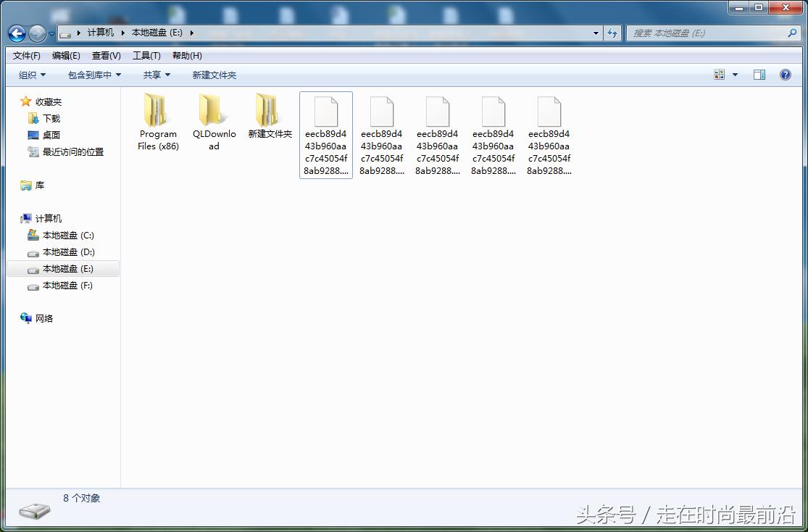Click the highlighted first eecb89d4 file icon
Screen dimensions: 808x532
tap(325, 112)
